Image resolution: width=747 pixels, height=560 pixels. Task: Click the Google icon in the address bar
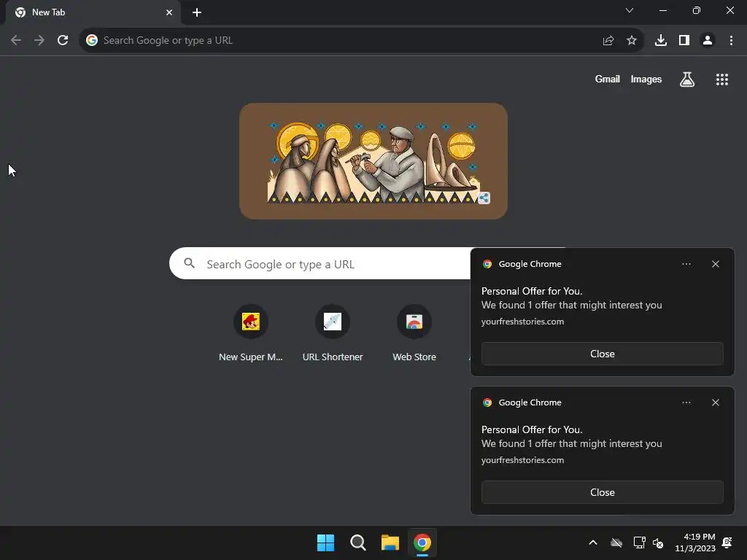coord(92,41)
